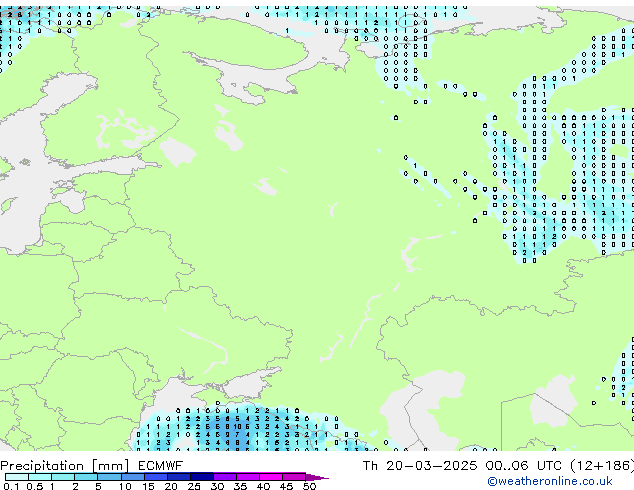Select the 45–50 mm legend swatch
Viewport: 634px width, 490px height.
click(x=294, y=477)
